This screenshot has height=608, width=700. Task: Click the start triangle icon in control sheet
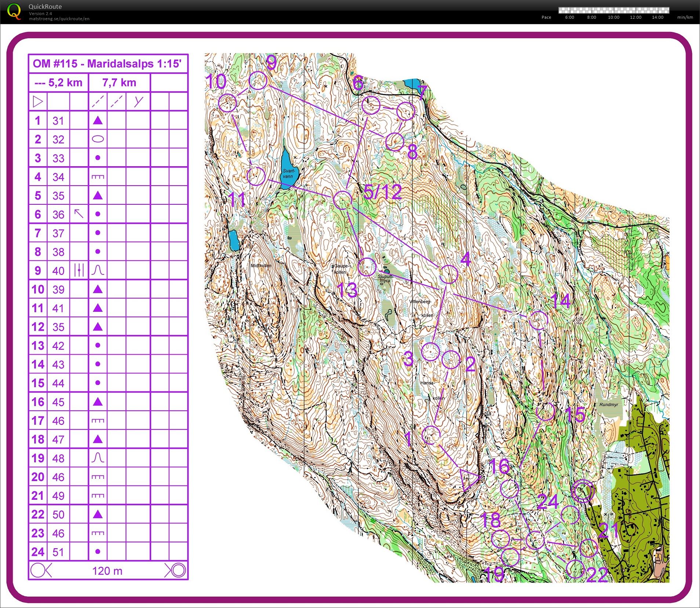pyautogui.click(x=38, y=101)
